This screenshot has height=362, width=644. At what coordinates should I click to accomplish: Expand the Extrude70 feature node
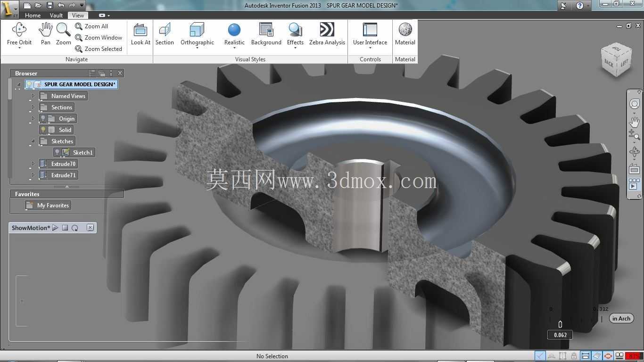33,164
